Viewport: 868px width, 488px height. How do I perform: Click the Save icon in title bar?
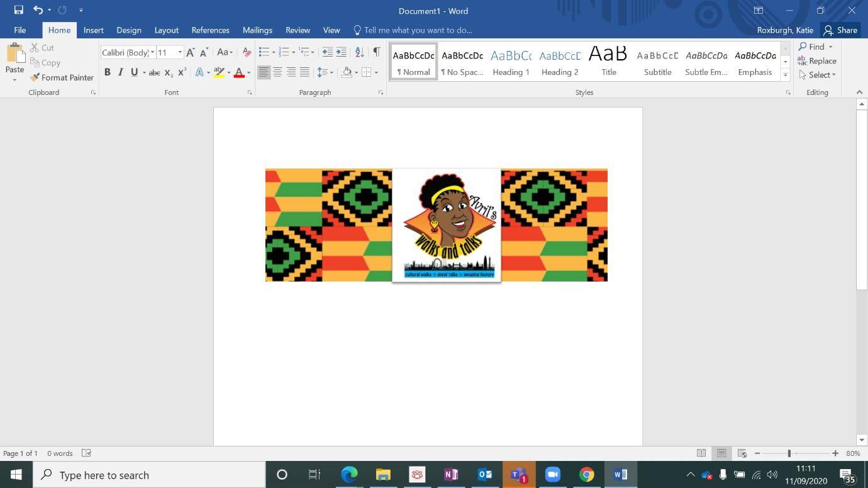tap(19, 10)
